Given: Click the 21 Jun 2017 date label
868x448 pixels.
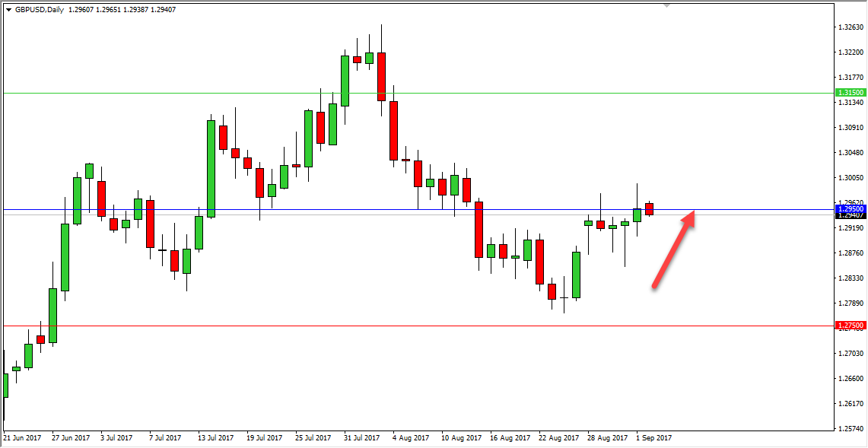Looking at the screenshot, I should [x=21, y=438].
